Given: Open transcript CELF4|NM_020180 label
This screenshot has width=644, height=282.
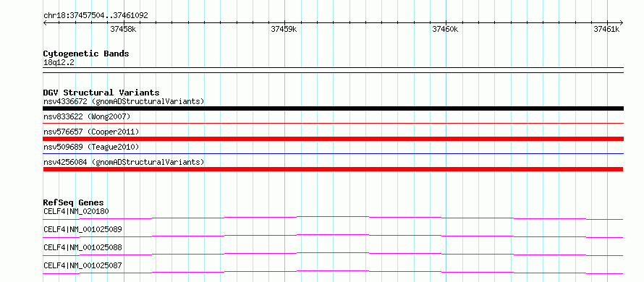Looking at the screenshot, I should (76, 211).
